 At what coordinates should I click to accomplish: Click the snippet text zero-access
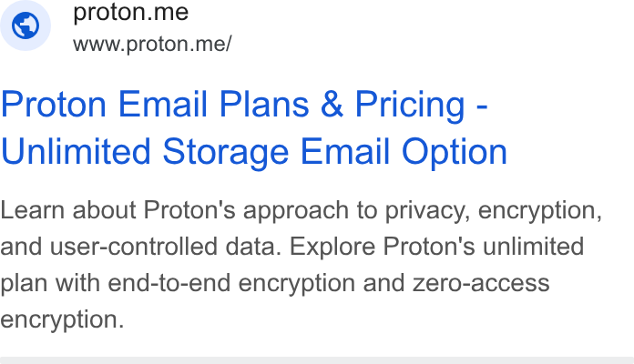click(x=481, y=283)
